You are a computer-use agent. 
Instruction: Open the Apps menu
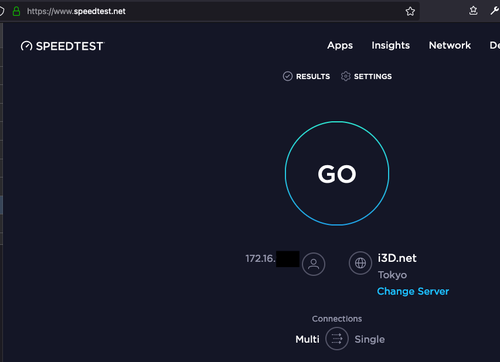pyautogui.click(x=340, y=45)
